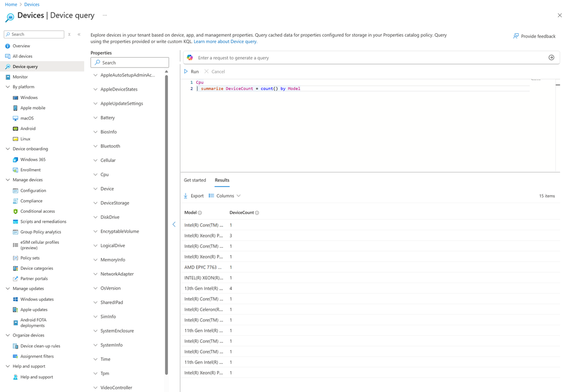Click the Properties Search field

click(x=130, y=63)
